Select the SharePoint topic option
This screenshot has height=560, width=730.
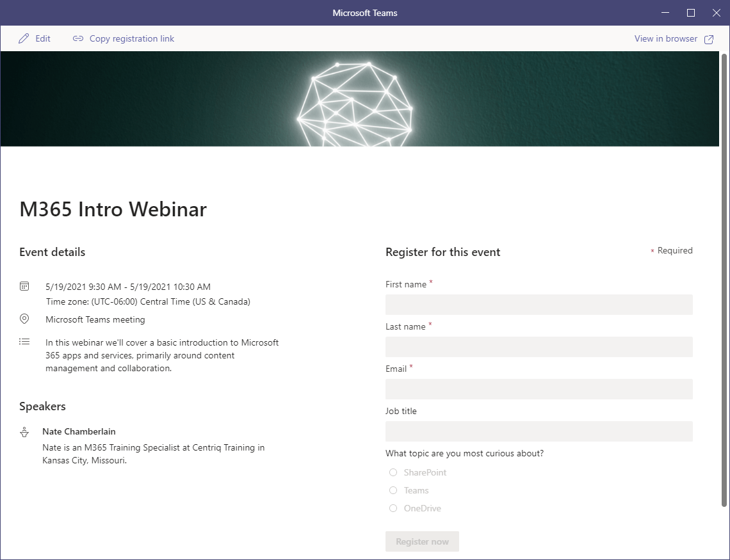[x=393, y=472]
